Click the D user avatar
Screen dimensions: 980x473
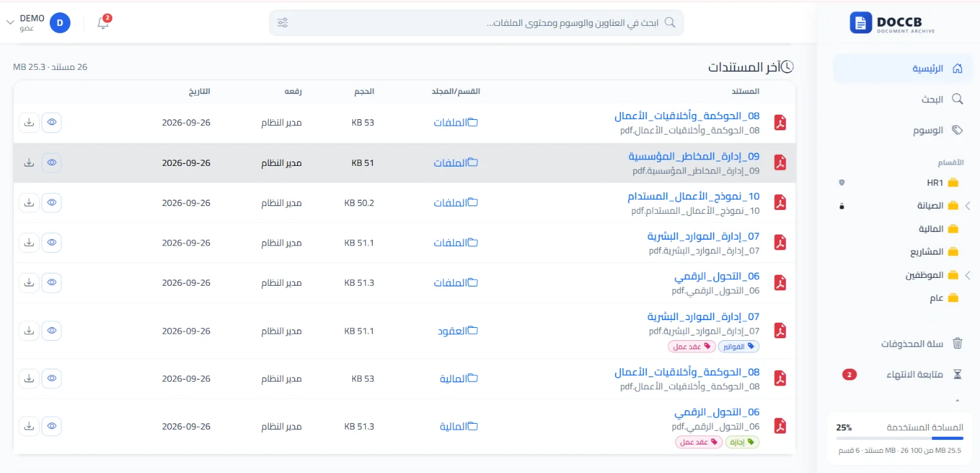pos(60,23)
